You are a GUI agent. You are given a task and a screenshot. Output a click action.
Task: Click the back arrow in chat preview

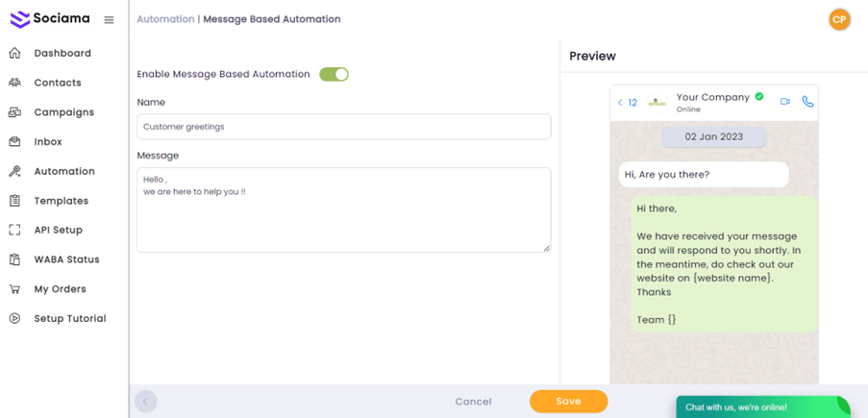click(x=620, y=103)
